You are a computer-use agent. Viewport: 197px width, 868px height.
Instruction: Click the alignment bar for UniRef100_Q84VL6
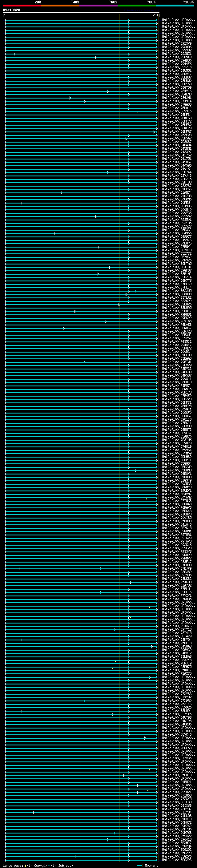[82, 91]
